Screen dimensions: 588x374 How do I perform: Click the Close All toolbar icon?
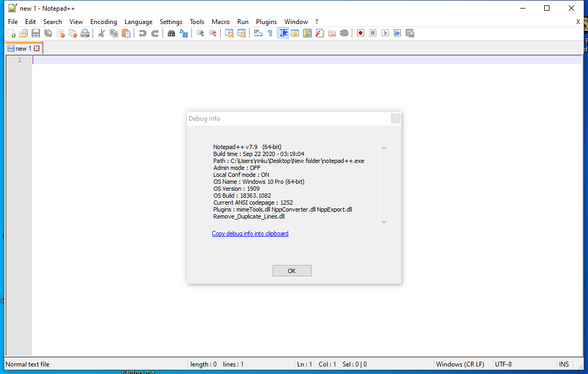point(73,33)
